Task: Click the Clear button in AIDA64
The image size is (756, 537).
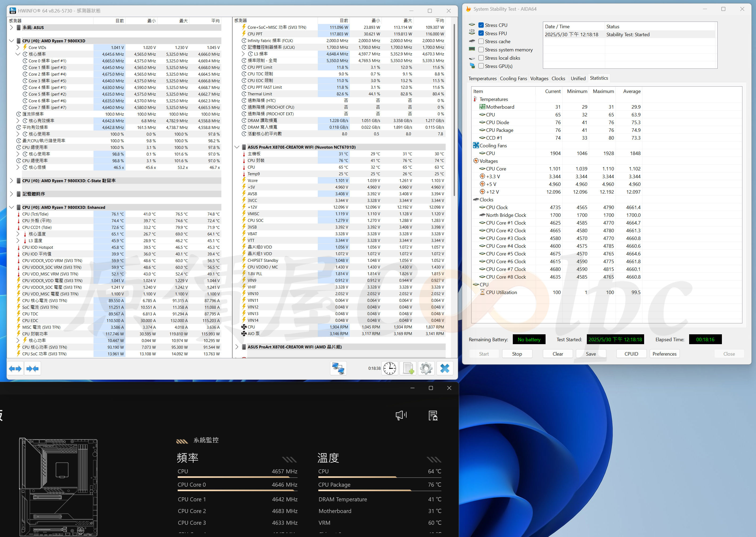Action: (x=558, y=354)
